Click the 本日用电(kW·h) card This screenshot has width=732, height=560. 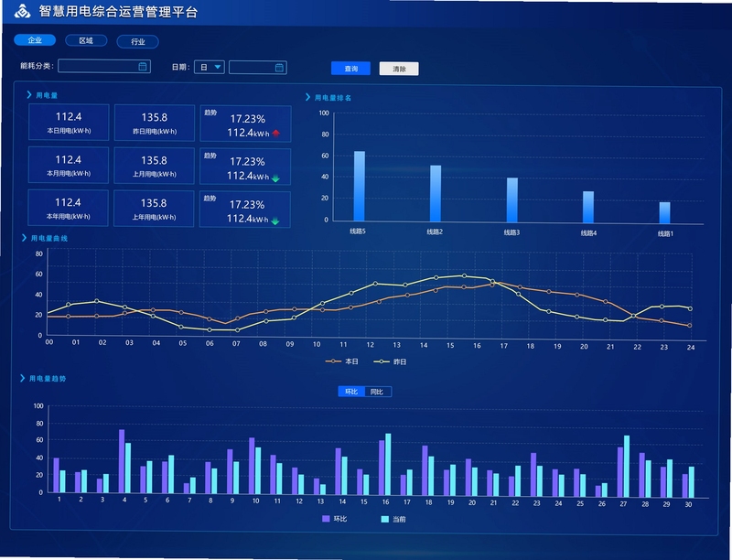coord(69,123)
